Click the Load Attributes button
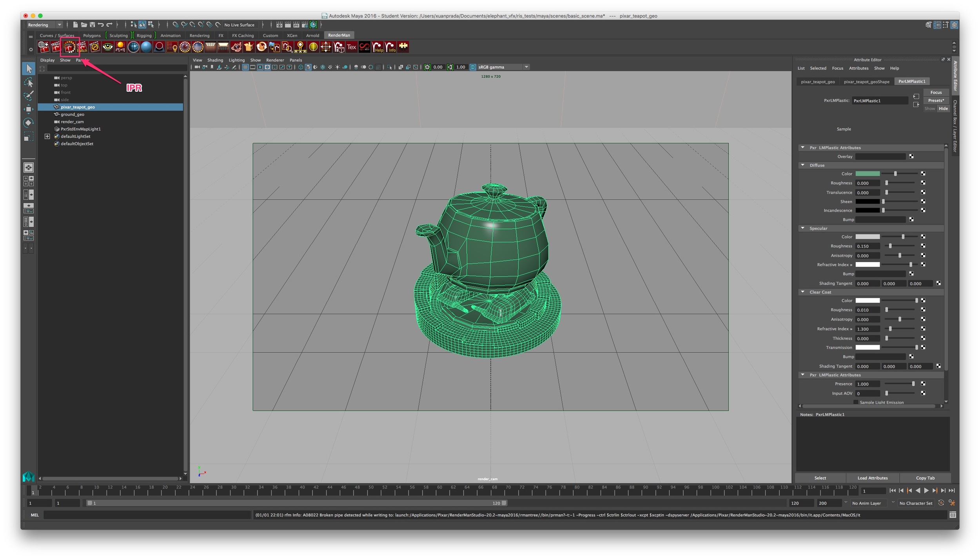Image resolution: width=980 pixels, height=559 pixels. coord(872,478)
